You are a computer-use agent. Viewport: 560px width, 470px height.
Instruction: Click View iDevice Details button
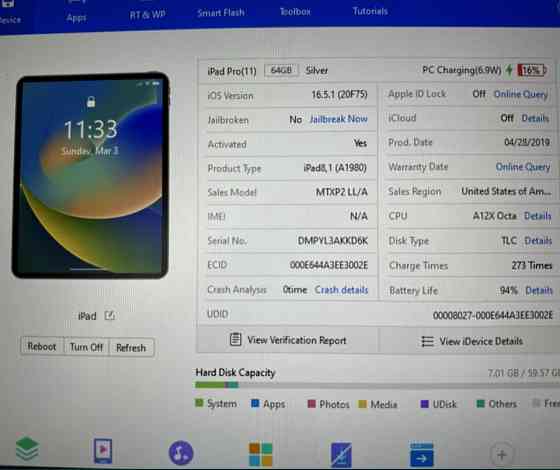click(x=472, y=341)
